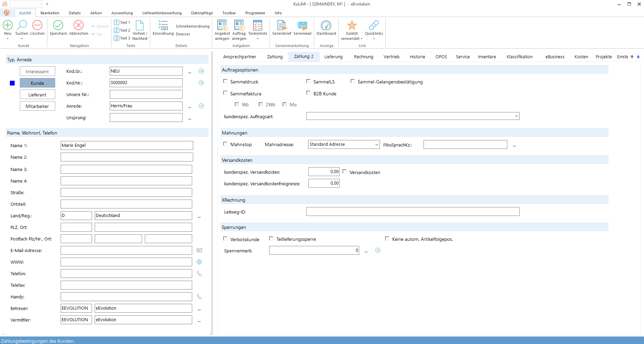Screen dimensions: 644x344
Task: Select the Mitarbeiter type button
Action: [37, 106]
